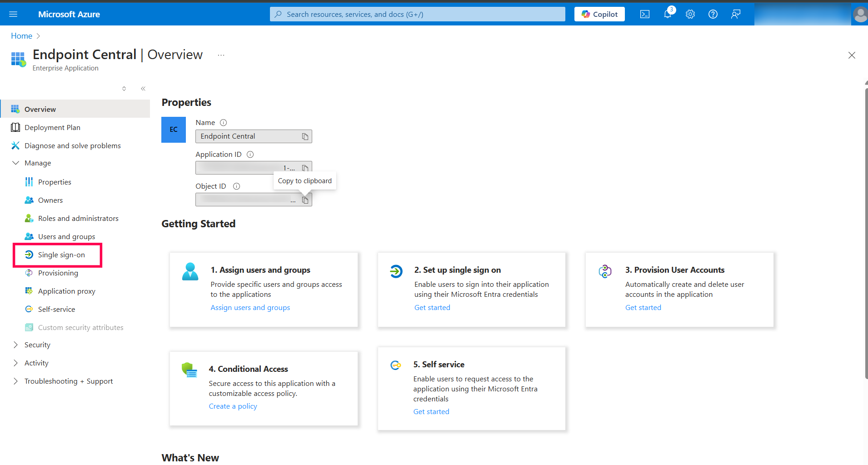The image size is (868, 465).
Task: Click the expand/collapse all sort arrows
Action: [x=124, y=89]
